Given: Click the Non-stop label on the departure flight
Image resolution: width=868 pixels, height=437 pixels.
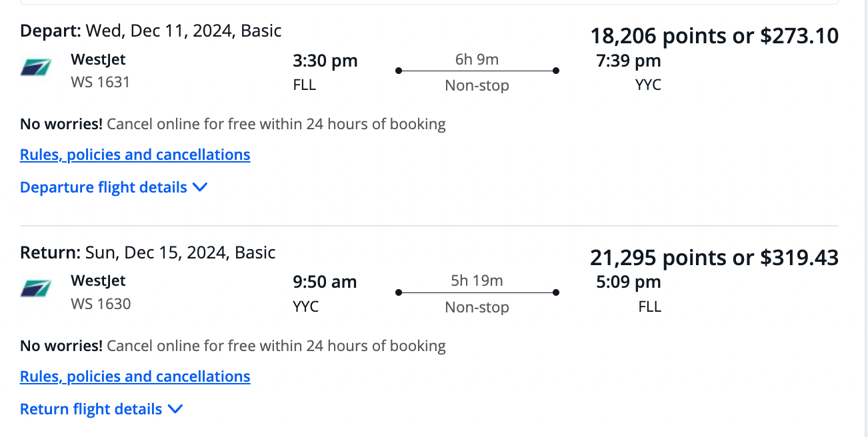Looking at the screenshot, I should pyautogui.click(x=477, y=85).
